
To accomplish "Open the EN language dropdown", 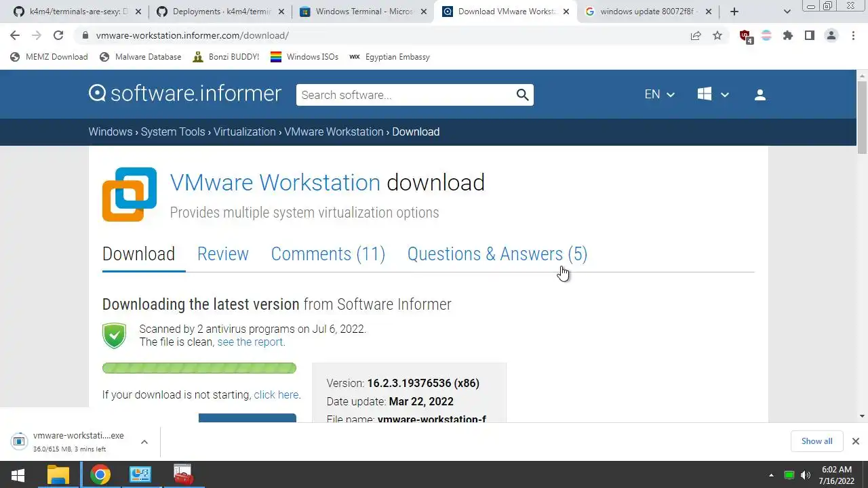I will point(660,95).
